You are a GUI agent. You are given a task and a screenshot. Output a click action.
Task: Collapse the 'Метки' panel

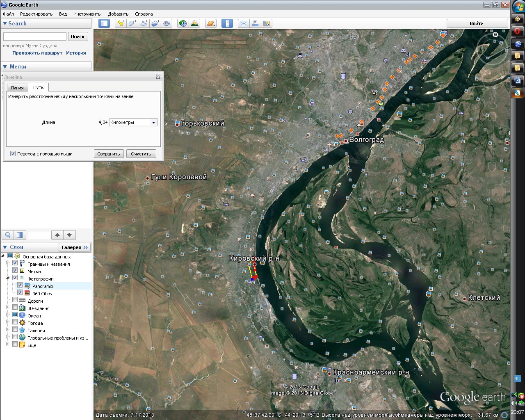point(5,66)
